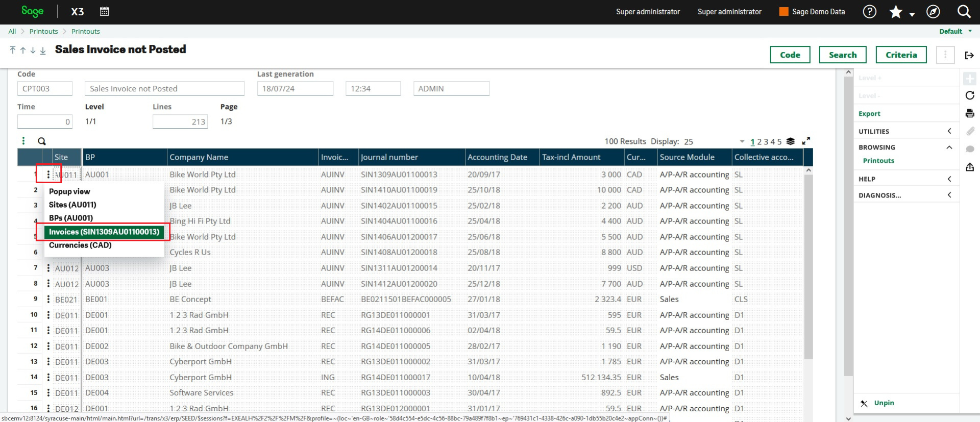The width and height of the screenshot is (980, 422).
Task: Click the exit page icon
Action: (969, 55)
